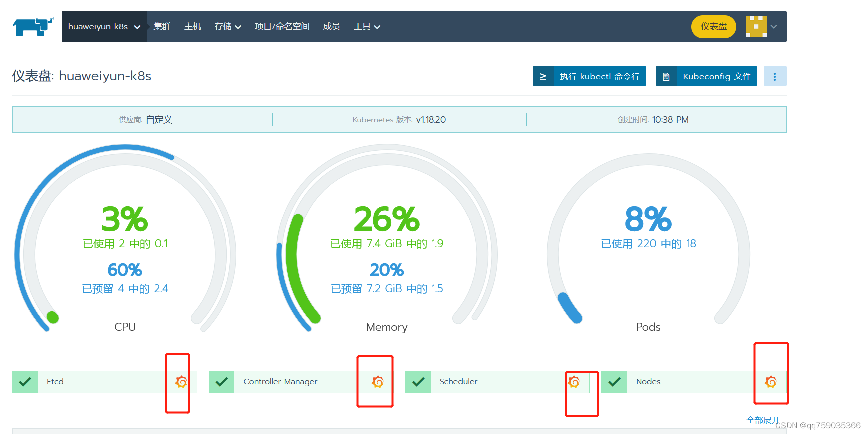Click the page title 仪表盘: huaweiyun-k8s
The image size is (868, 434).
click(82, 76)
